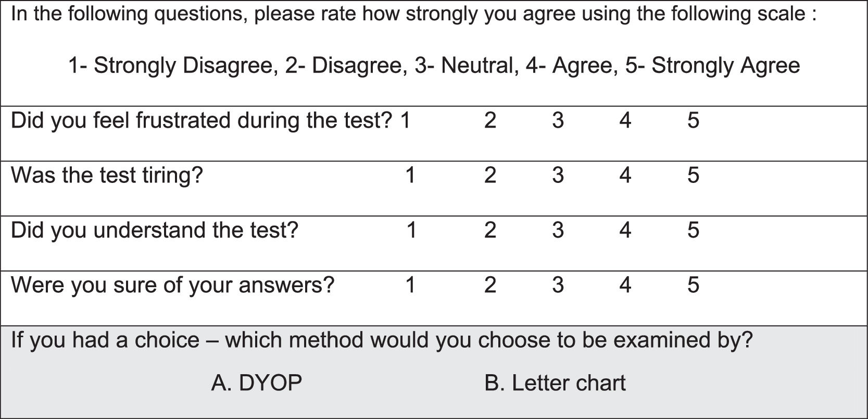Choose option B. Letter chart method
Viewport: 868px width, 419px height.
[x=555, y=383]
